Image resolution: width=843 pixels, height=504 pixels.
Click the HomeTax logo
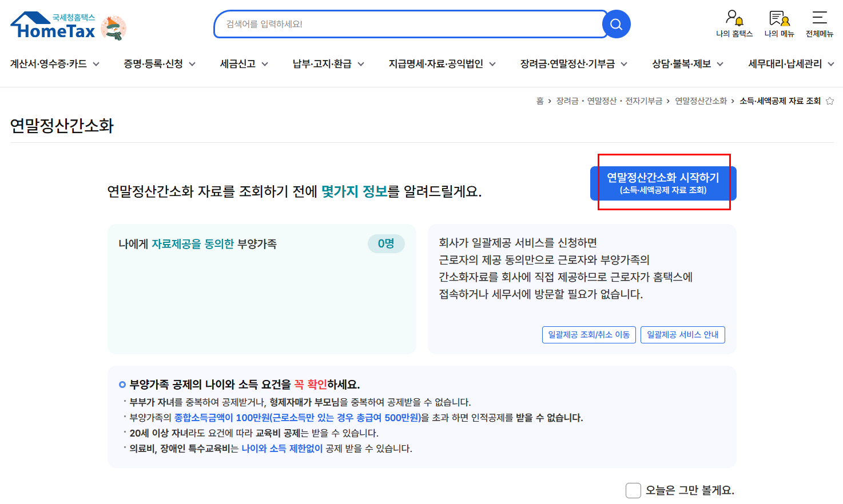coord(53,26)
